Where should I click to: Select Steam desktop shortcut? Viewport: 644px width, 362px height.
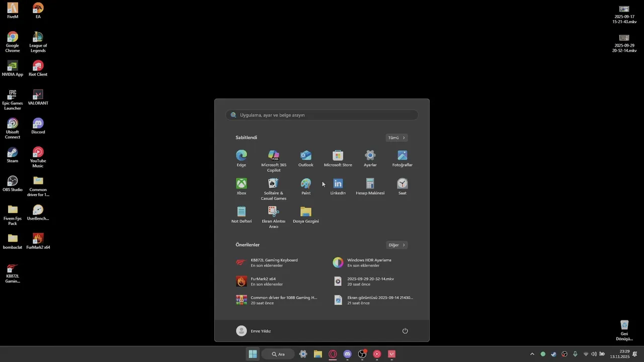click(x=13, y=155)
